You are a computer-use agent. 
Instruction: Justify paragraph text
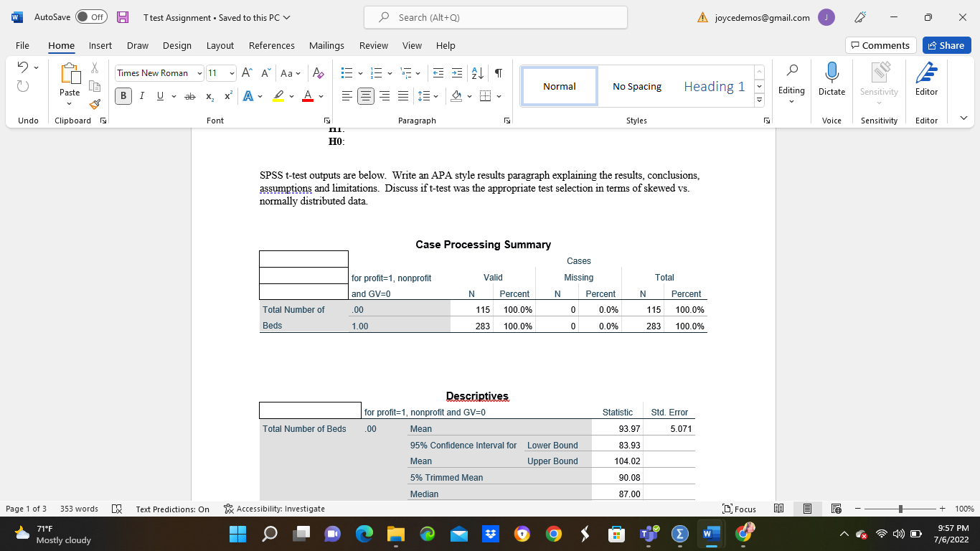pyautogui.click(x=402, y=96)
